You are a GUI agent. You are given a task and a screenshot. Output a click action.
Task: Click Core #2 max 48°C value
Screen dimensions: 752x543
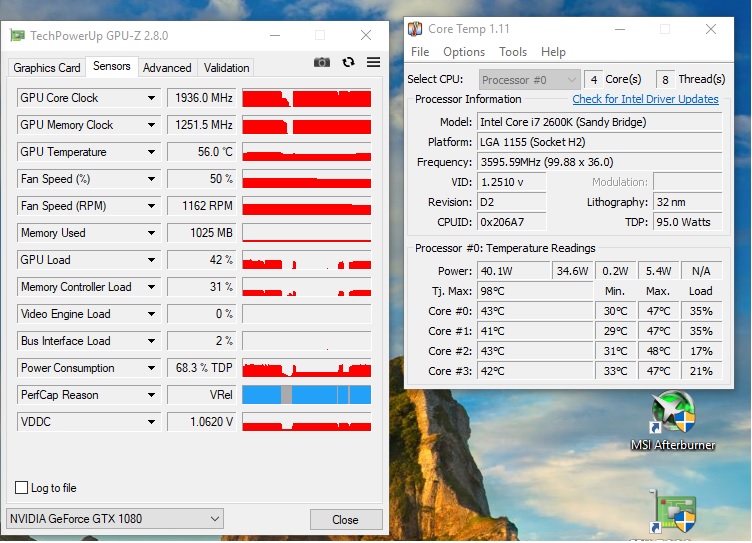(x=658, y=351)
